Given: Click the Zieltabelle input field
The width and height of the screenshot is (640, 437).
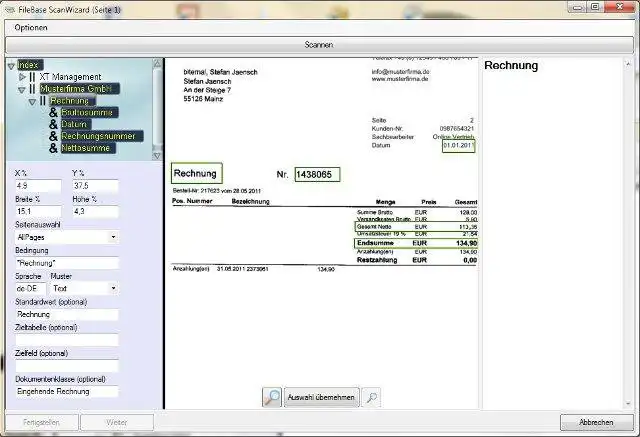Looking at the screenshot, I should [67, 340].
